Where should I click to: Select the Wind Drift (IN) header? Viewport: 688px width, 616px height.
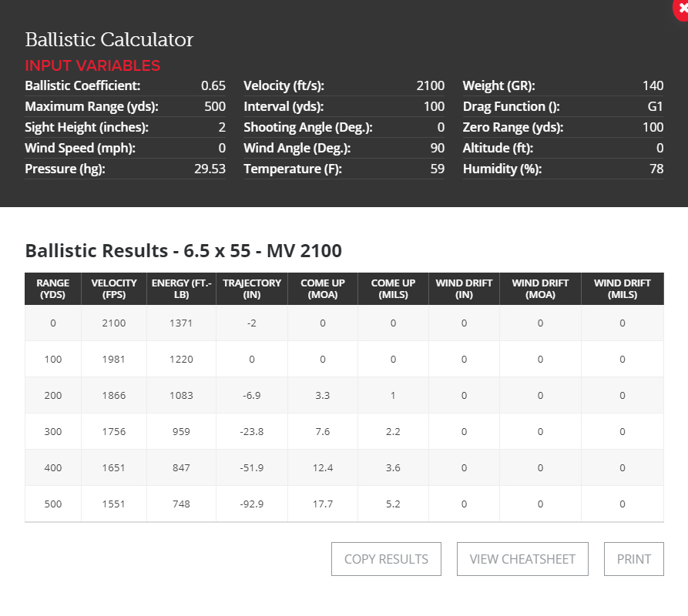point(464,289)
